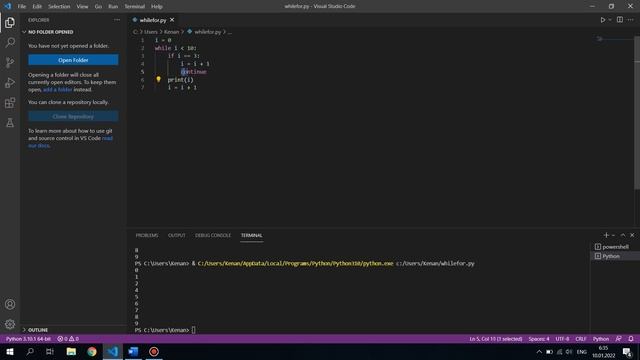Viewport: 640px width, 360px height.
Task: Follow the add a folder link
Action: pyautogui.click(x=58, y=89)
